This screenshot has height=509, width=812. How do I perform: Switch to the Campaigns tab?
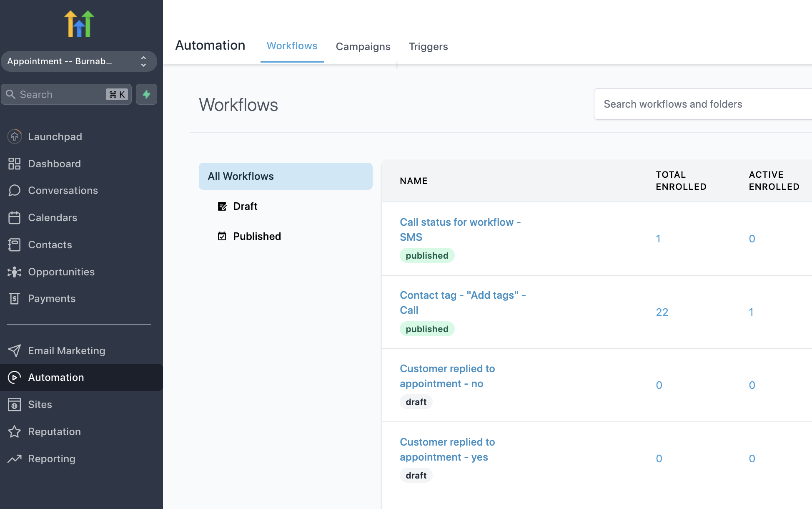pyautogui.click(x=363, y=46)
